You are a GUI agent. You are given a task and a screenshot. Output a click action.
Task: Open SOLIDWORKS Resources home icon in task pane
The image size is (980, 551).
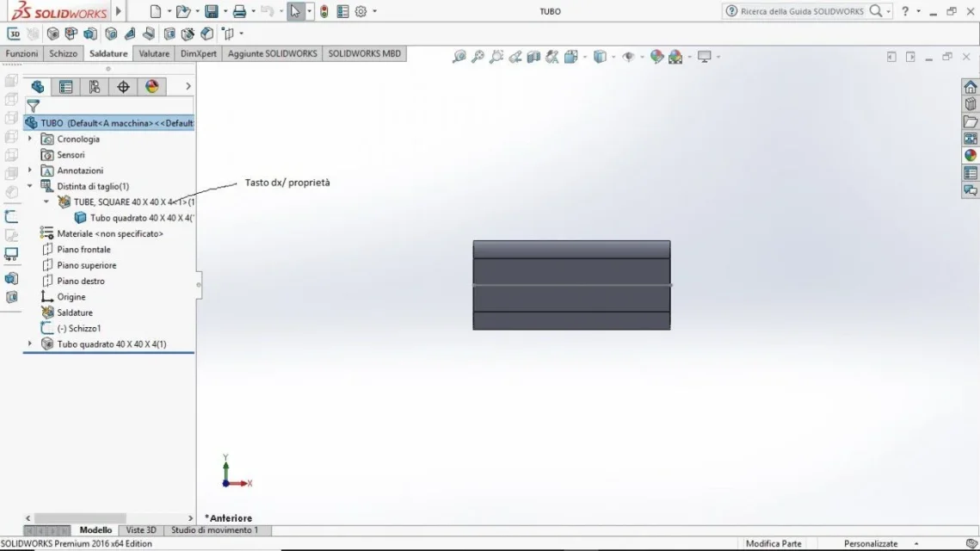[x=970, y=87]
